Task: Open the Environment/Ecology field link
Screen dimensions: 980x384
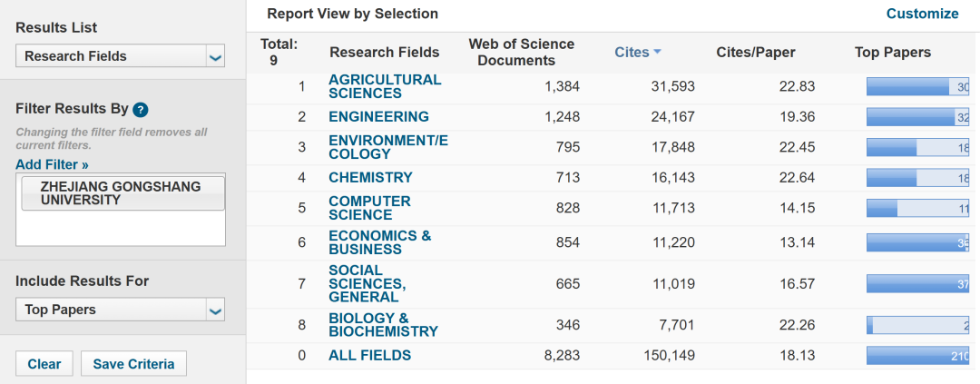Action: point(387,147)
